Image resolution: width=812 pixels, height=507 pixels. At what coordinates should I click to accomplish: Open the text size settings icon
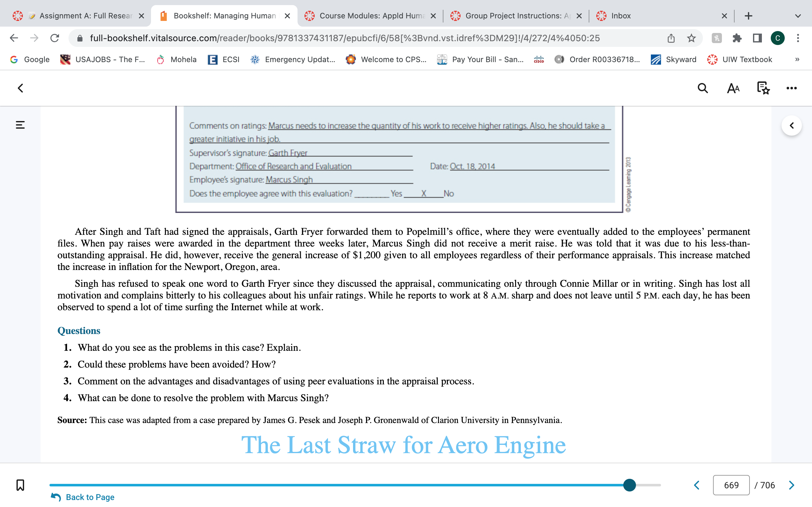point(733,88)
